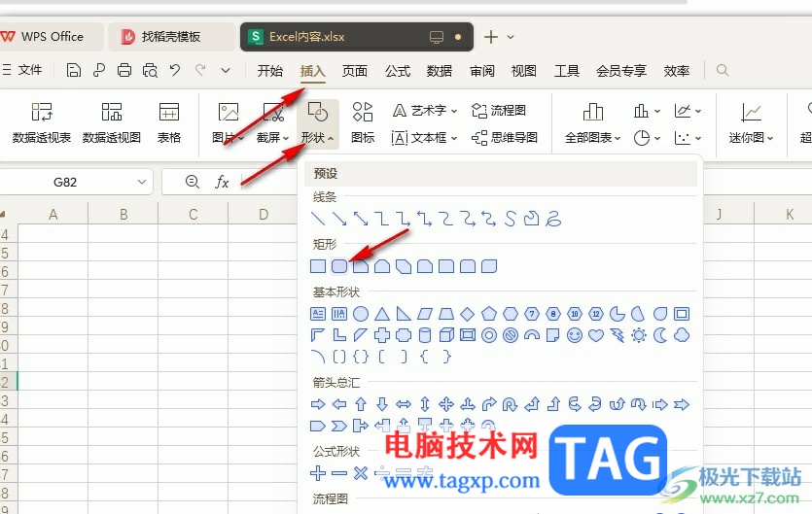
Task: Open Print Preview icon
Action: [x=150, y=70]
